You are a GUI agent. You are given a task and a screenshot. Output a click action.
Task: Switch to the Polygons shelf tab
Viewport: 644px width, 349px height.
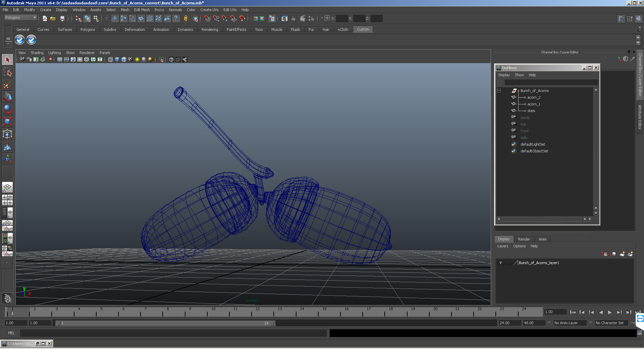[88, 30]
